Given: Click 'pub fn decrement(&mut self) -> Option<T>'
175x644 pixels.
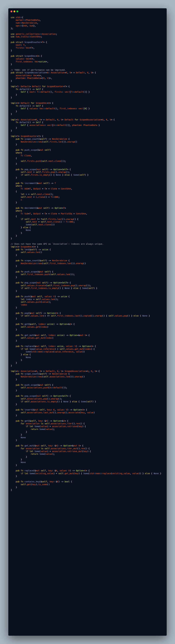Looking at the screenshot, I should pyautogui.click(x=41, y=208).
